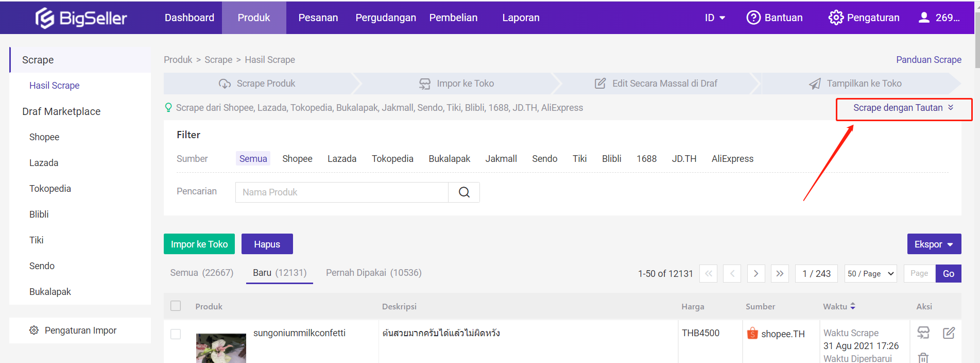Screen dimensions: 980x363
Task: Click the Pengaturan Impor gear icon
Action: click(x=34, y=331)
